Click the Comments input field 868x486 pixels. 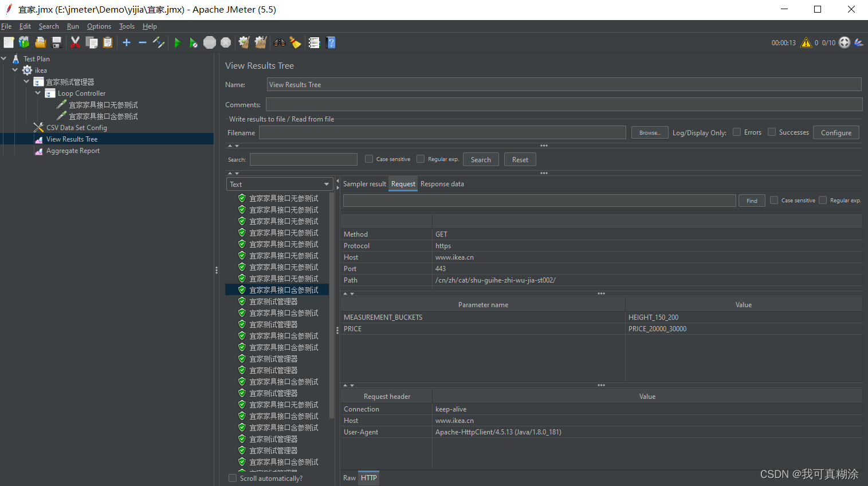(x=564, y=104)
